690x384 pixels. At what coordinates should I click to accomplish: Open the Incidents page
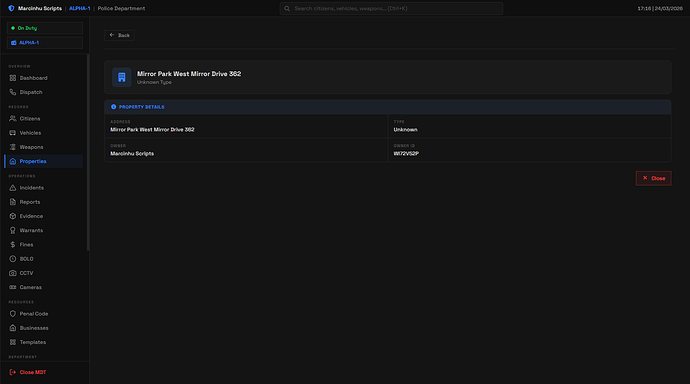tap(44, 187)
